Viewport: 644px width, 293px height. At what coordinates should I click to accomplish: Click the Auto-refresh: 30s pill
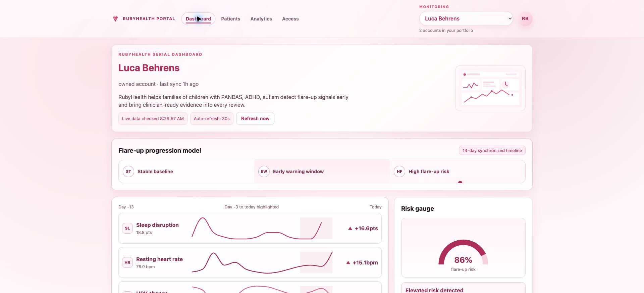(x=212, y=118)
